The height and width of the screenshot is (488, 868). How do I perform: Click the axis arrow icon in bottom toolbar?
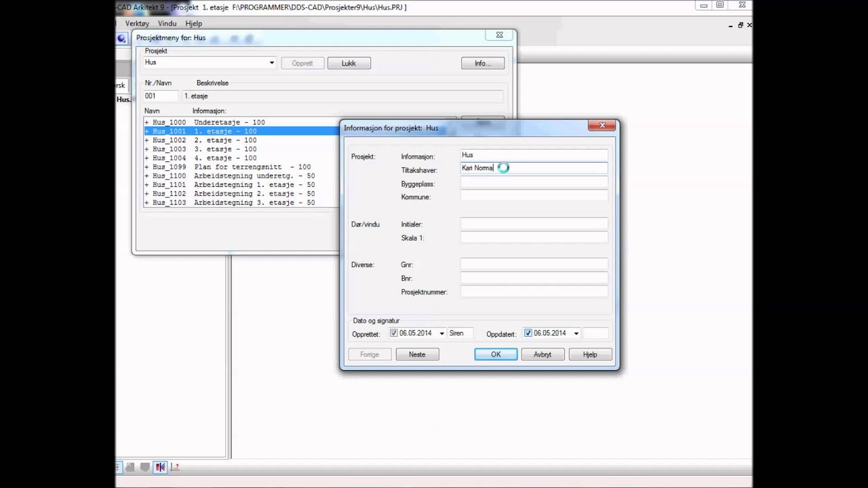175,466
